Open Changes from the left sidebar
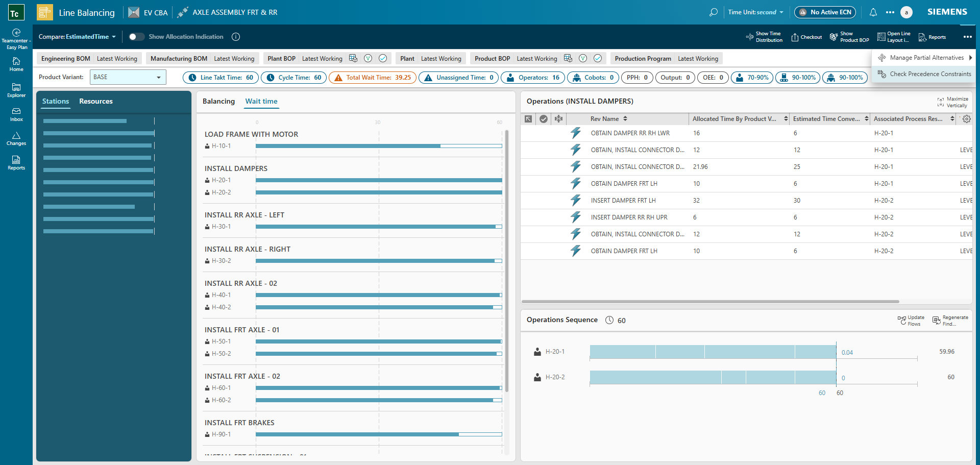Viewport: 980px width, 465px height. [16, 138]
